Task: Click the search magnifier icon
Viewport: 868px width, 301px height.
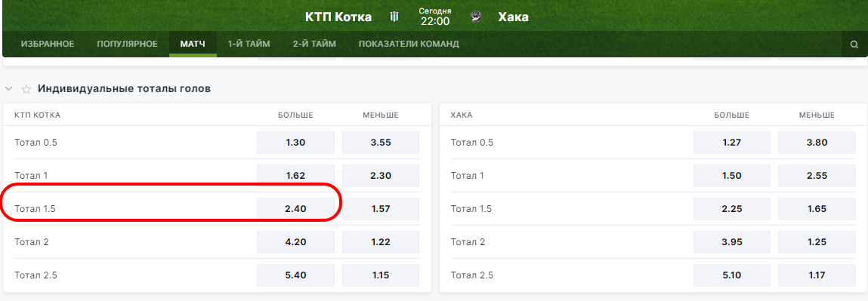Action: pos(854,45)
